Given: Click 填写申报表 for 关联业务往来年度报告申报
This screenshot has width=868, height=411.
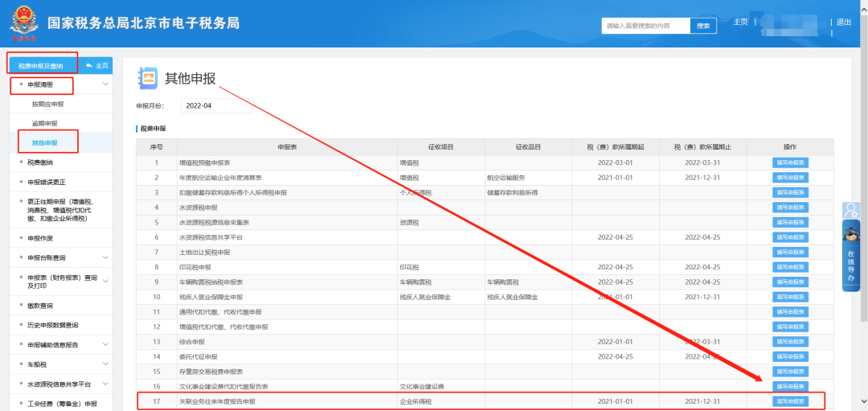Looking at the screenshot, I should pos(790,401).
